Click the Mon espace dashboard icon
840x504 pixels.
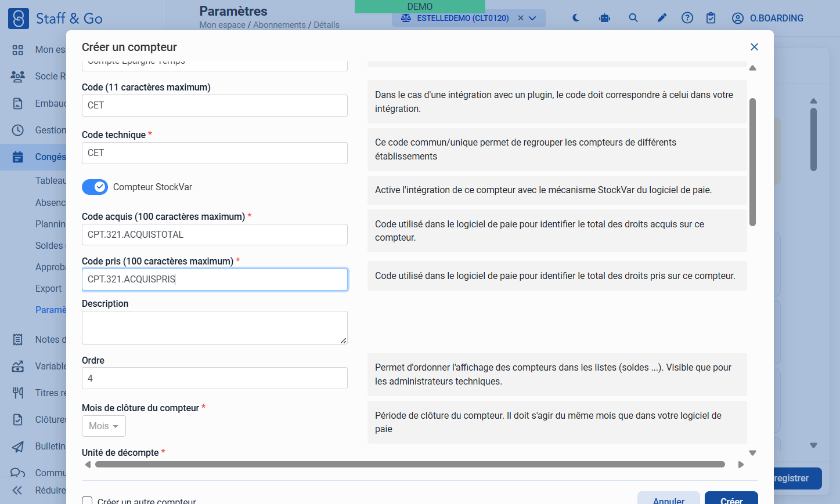[18, 50]
